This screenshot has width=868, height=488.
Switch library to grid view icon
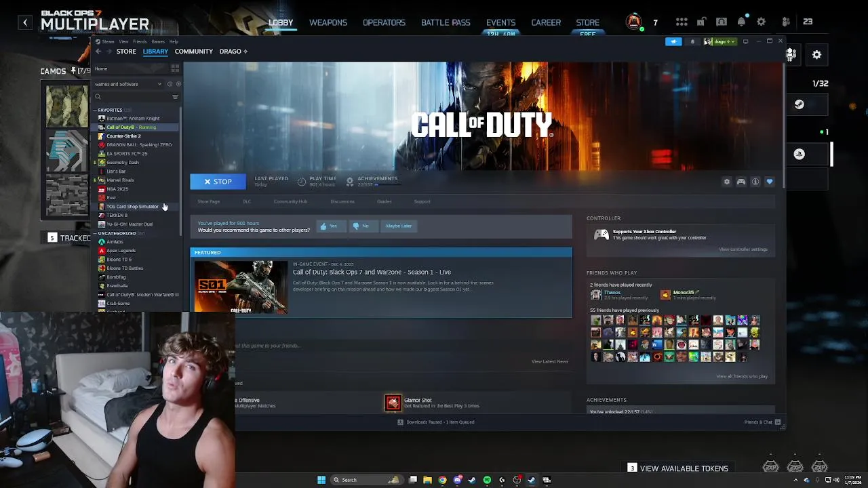[175, 68]
